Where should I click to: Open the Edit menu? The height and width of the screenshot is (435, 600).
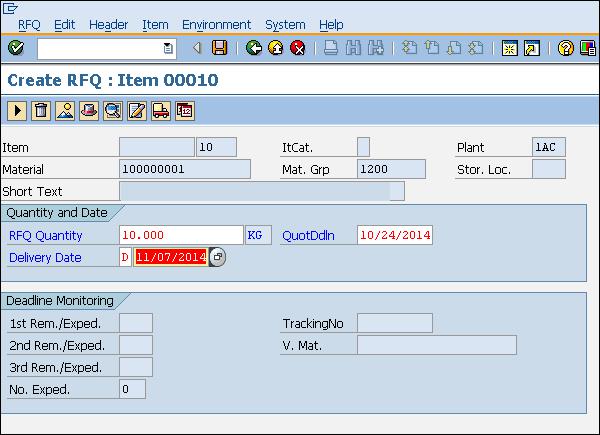[64, 24]
